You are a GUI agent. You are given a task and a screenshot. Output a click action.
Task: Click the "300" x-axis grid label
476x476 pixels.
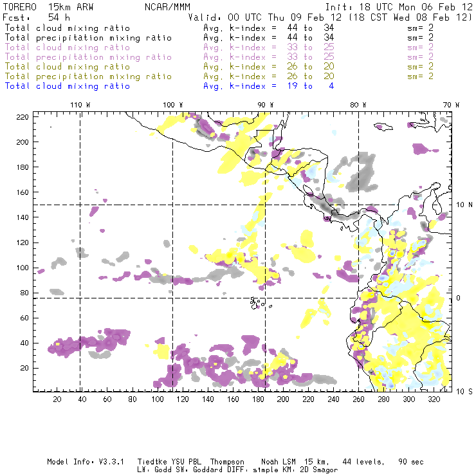[x=408, y=399]
